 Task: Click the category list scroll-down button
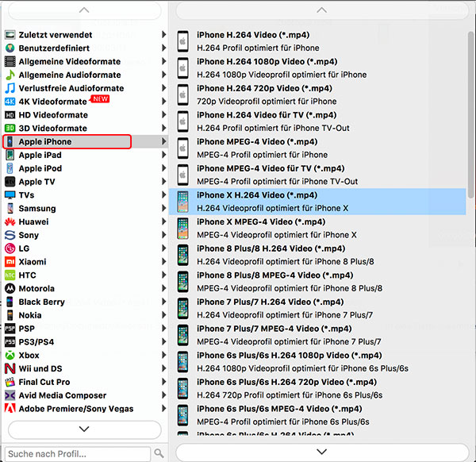pos(84,429)
